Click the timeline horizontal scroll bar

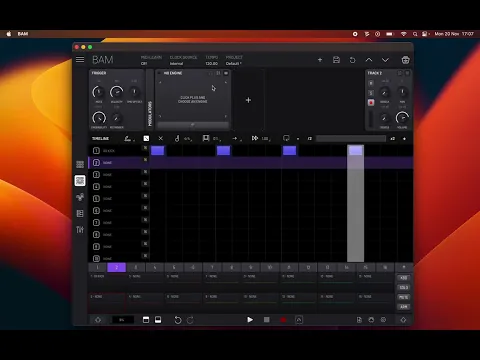coord(351,138)
